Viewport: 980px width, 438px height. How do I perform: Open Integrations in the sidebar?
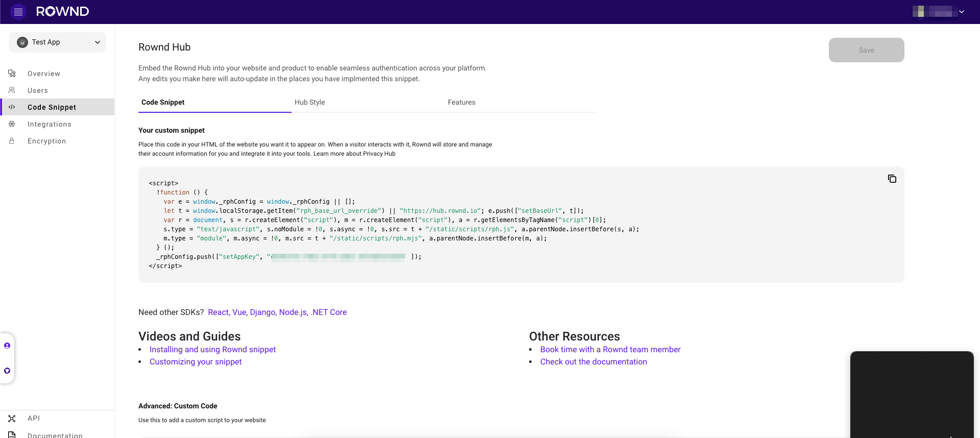pos(57,124)
